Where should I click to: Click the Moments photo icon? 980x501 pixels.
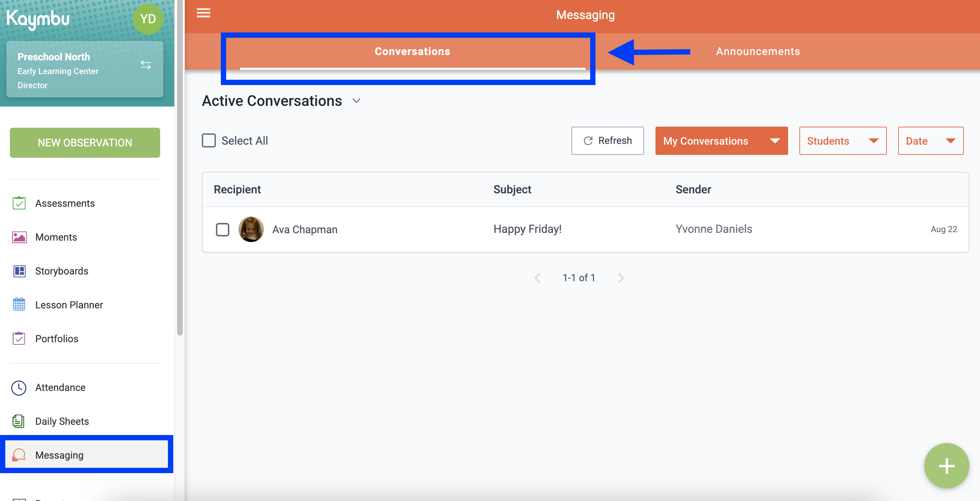pyautogui.click(x=19, y=237)
